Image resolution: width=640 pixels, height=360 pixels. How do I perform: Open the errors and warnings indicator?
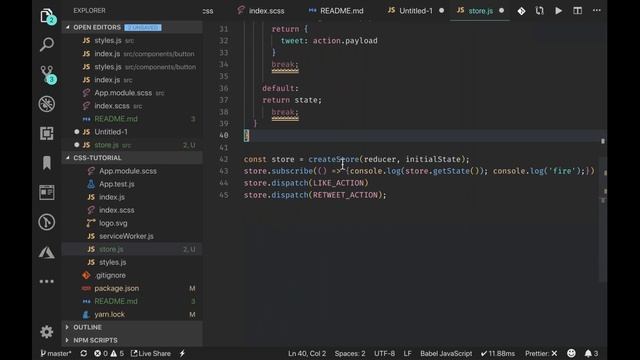coord(109,353)
